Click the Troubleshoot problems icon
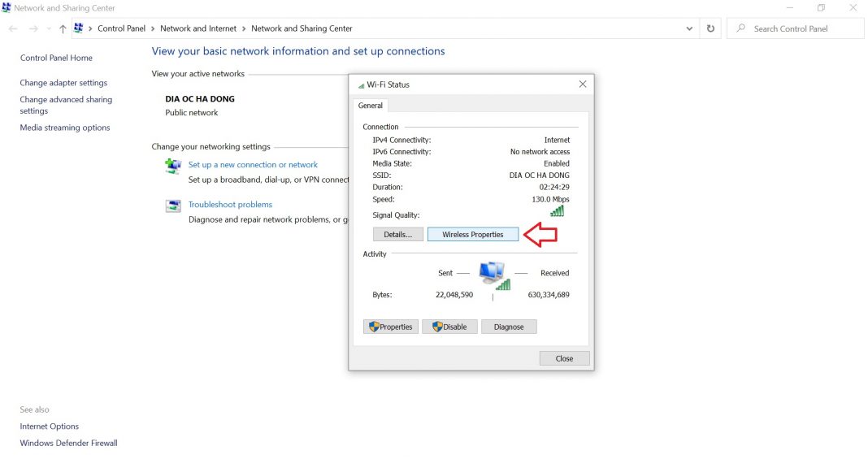The height and width of the screenshot is (459, 868). [x=173, y=206]
